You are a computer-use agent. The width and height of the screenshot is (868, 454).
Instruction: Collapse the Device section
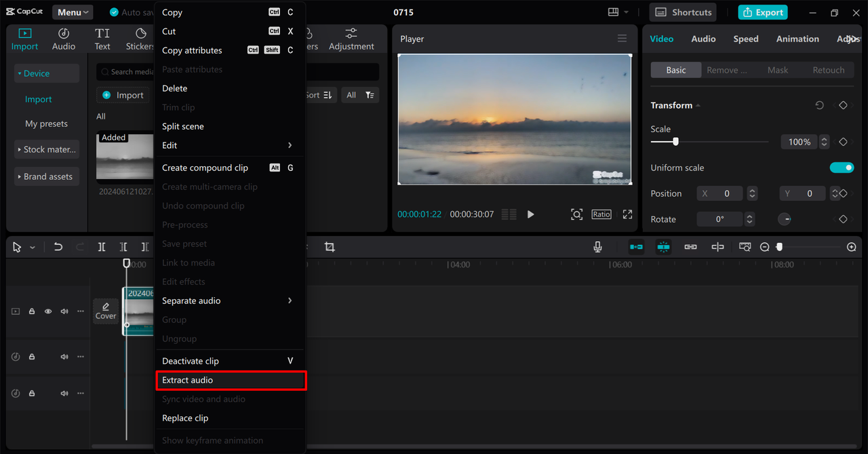(47, 73)
